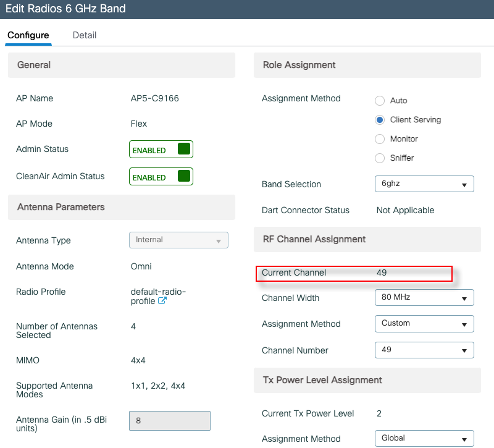Pick the Sniffer role radio button

(x=380, y=158)
